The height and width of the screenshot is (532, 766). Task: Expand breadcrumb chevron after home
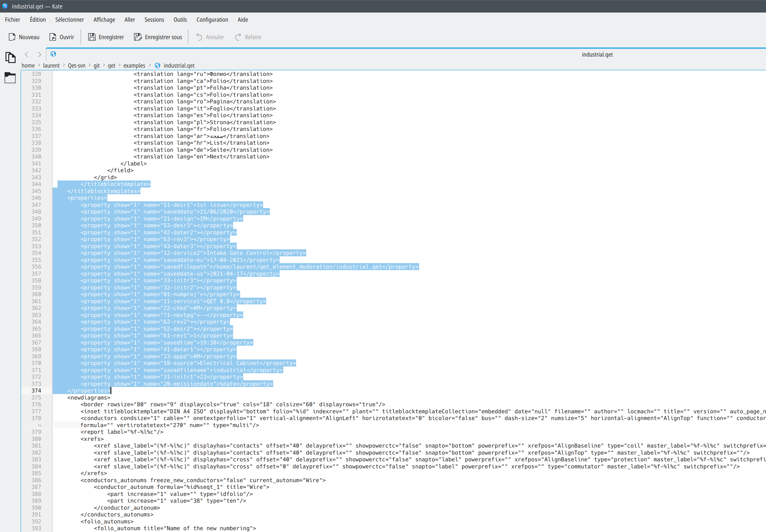(39, 65)
